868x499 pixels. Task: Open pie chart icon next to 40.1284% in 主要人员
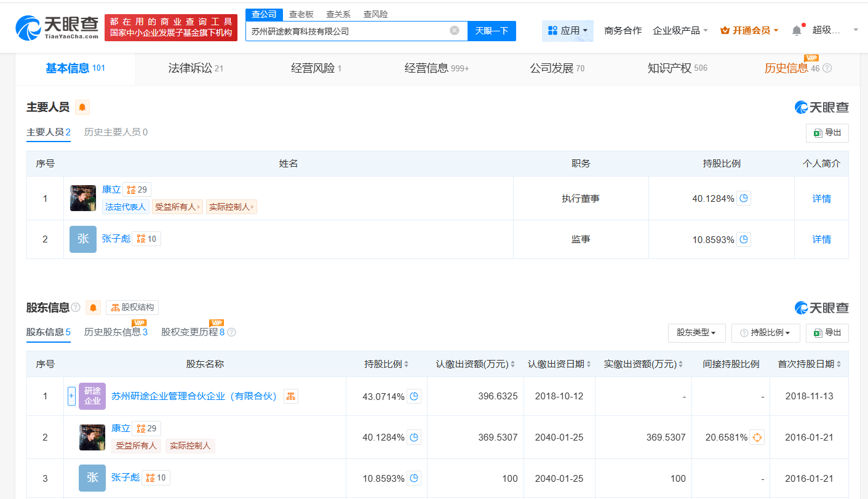[744, 198]
